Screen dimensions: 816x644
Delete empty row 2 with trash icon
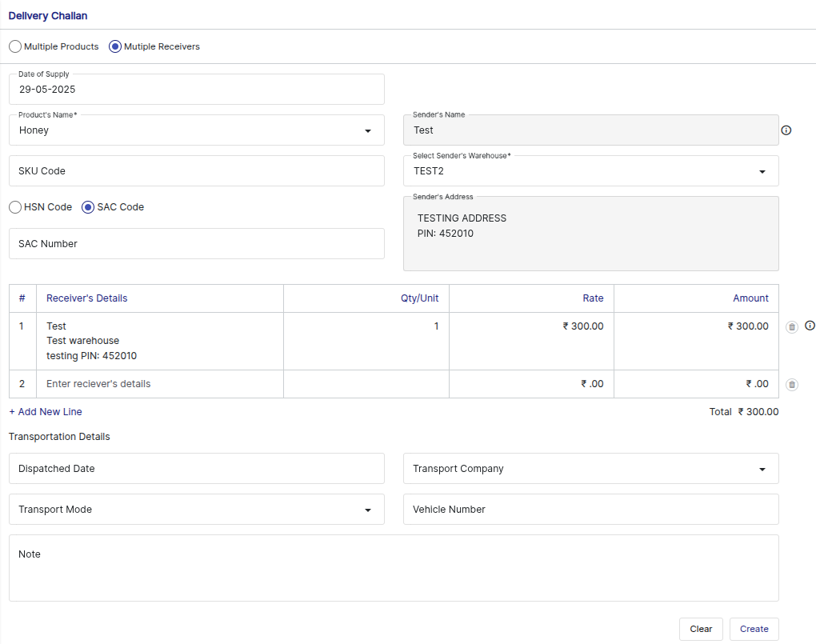tap(791, 385)
